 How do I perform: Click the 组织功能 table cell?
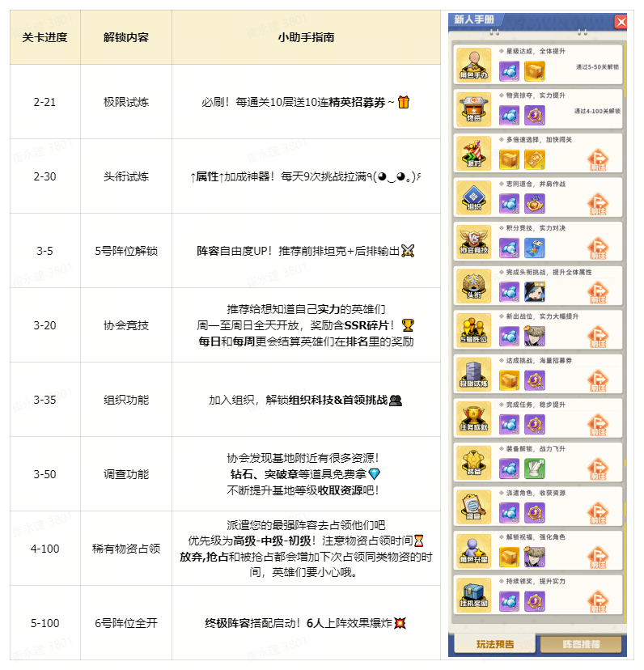pyautogui.click(x=126, y=400)
